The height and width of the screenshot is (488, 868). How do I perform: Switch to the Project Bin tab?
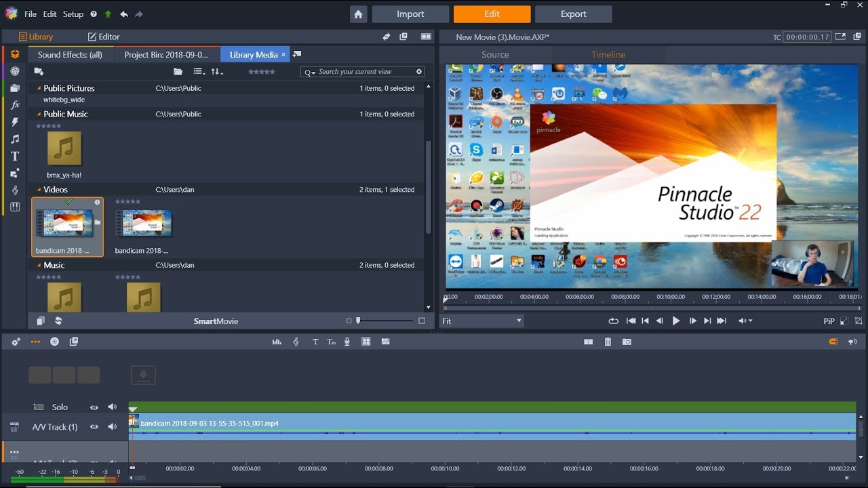(x=167, y=55)
